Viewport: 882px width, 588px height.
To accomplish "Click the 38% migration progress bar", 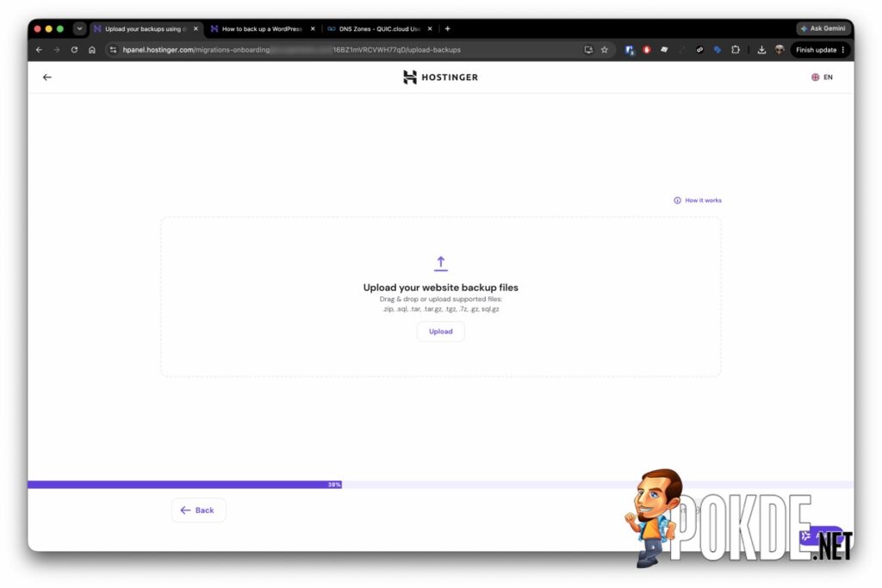I will [x=440, y=485].
